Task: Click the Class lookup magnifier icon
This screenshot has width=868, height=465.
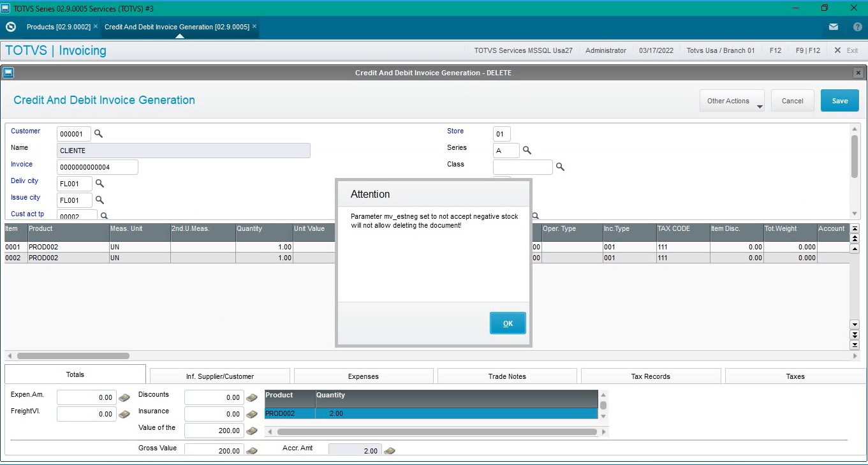Action: point(560,167)
